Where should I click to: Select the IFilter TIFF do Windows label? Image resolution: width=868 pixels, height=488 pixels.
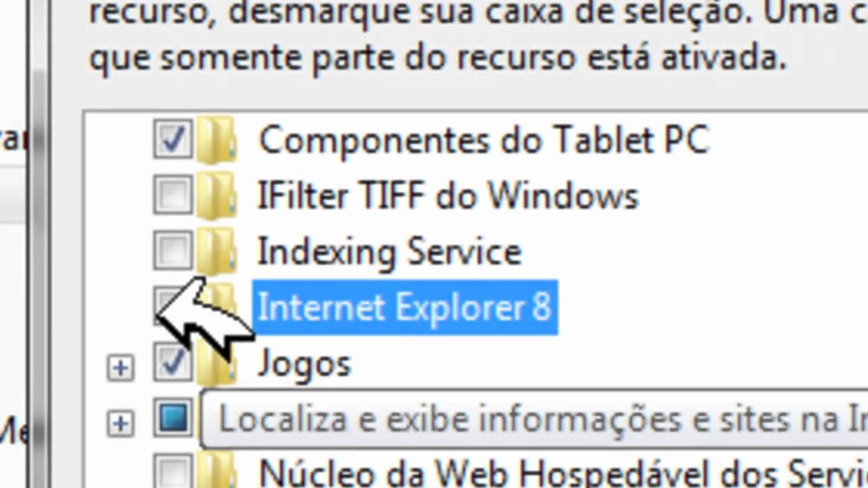point(448,197)
